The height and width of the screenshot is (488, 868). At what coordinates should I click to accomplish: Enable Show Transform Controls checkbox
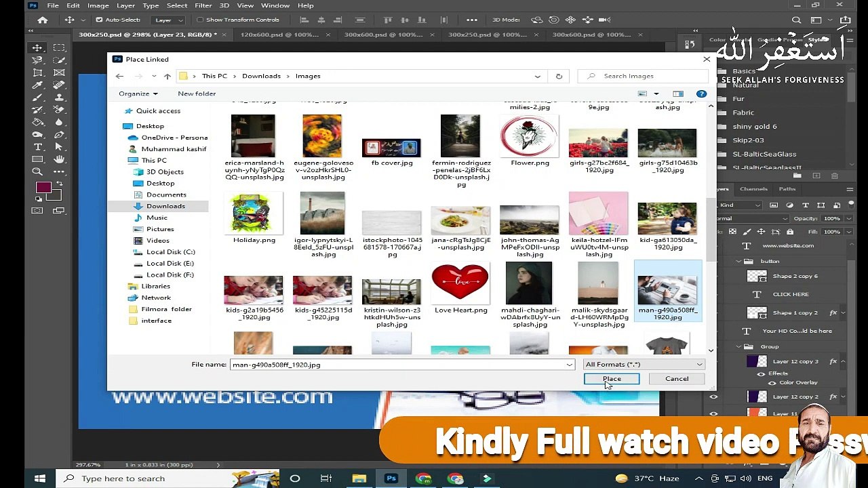(200, 20)
